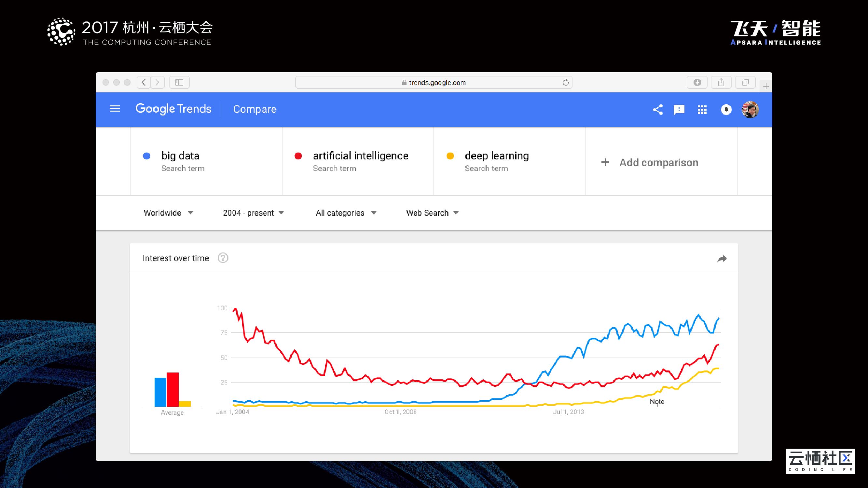This screenshot has height=488, width=868.
Task: Click the red artificial intelligence color dot
Action: (298, 156)
